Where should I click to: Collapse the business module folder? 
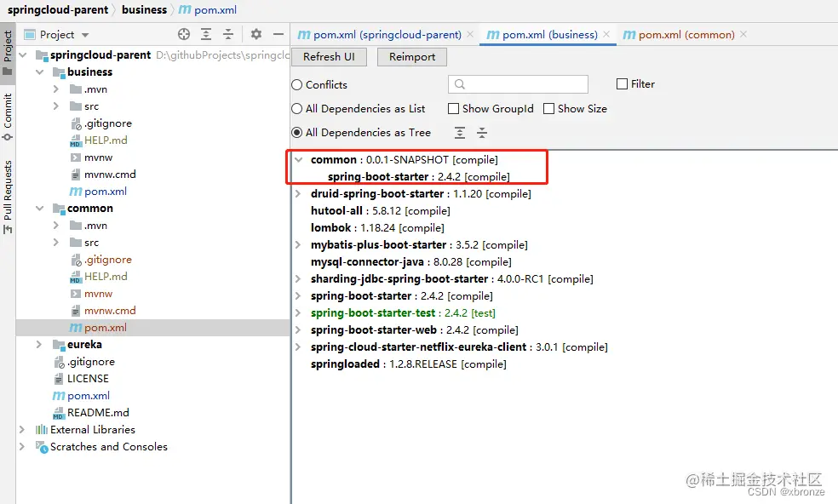click(39, 72)
